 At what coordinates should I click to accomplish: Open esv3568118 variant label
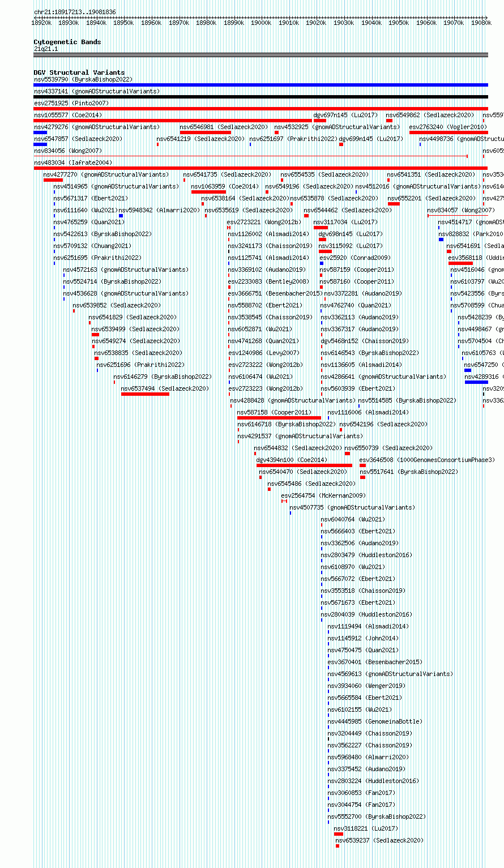point(475,258)
